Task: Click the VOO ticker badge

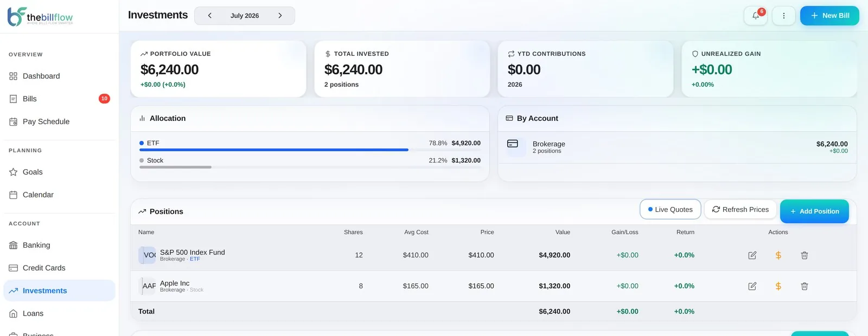Action: pos(147,255)
